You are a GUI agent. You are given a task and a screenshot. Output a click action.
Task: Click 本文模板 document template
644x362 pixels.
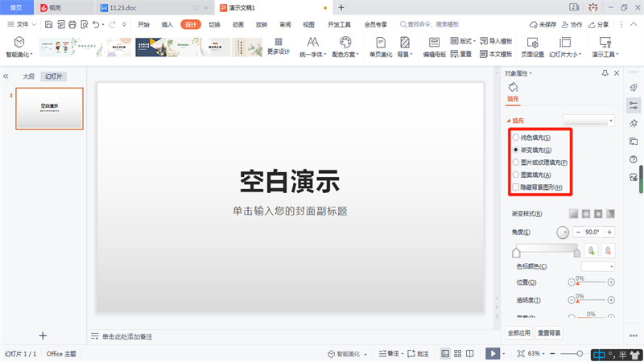(496, 54)
